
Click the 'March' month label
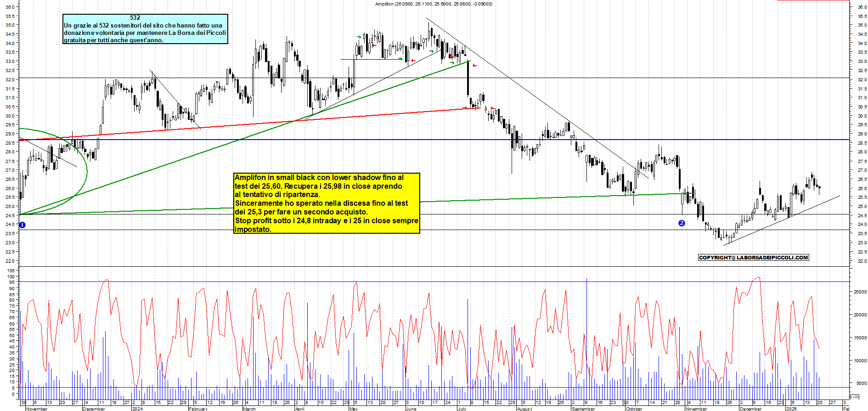249,409
